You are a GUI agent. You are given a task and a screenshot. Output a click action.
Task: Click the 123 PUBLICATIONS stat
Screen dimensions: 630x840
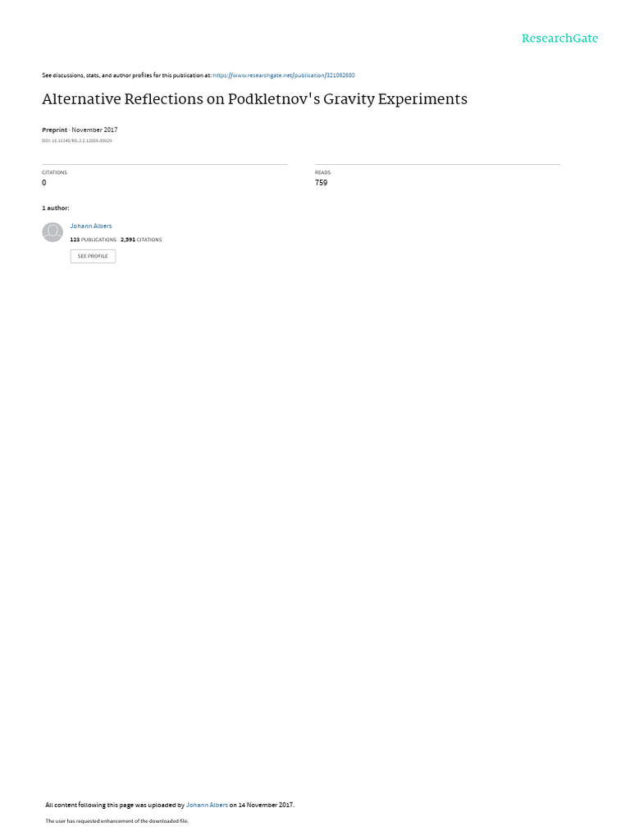pyautogui.click(x=94, y=240)
